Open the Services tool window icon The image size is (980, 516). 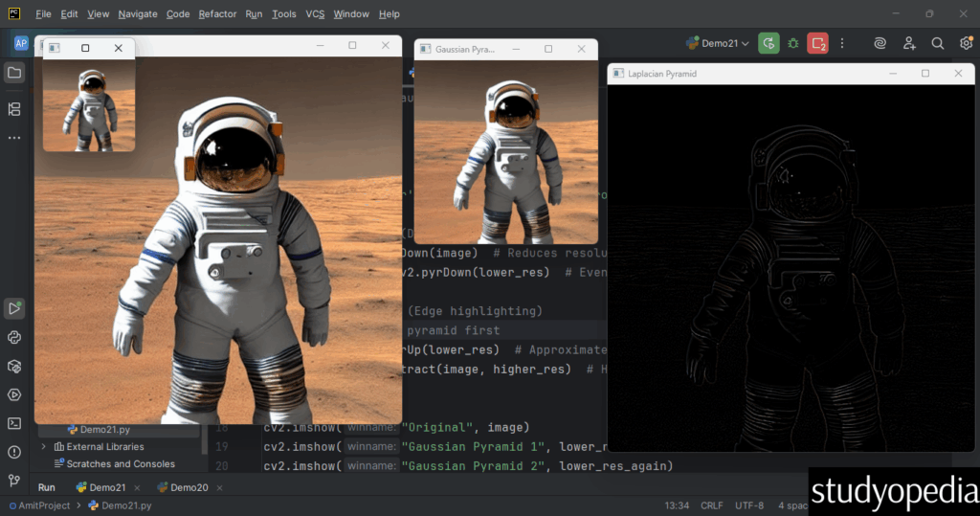point(14,394)
